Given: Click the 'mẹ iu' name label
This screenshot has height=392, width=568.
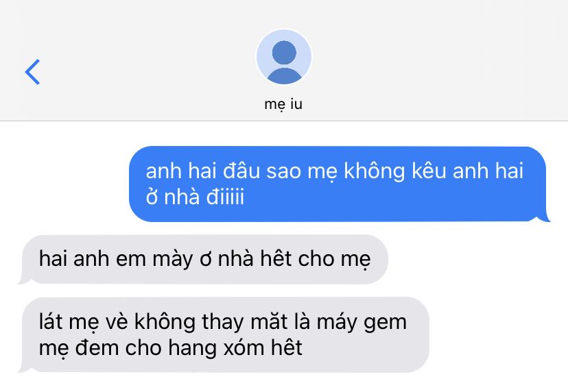Looking at the screenshot, I should tap(283, 104).
